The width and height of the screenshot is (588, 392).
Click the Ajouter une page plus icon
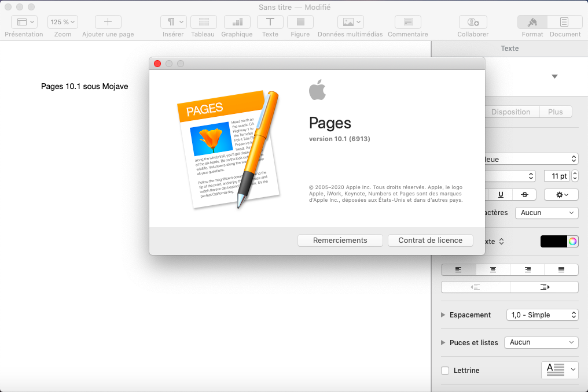[108, 22]
